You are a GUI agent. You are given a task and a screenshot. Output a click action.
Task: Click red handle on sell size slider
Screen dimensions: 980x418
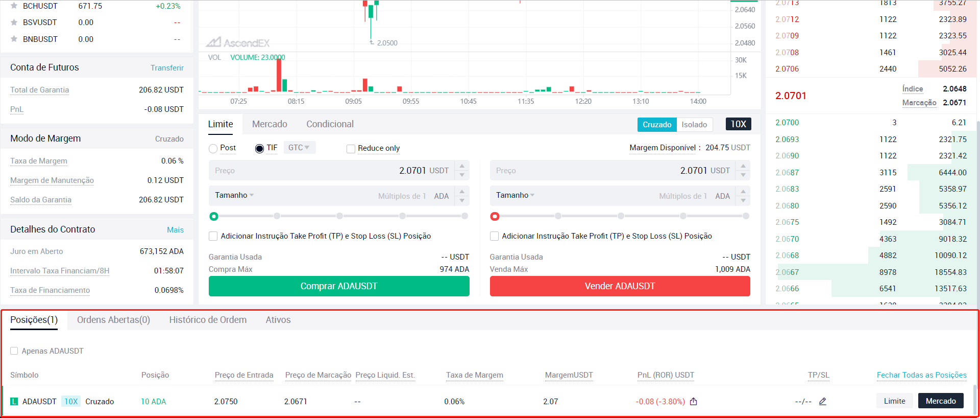[495, 217]
